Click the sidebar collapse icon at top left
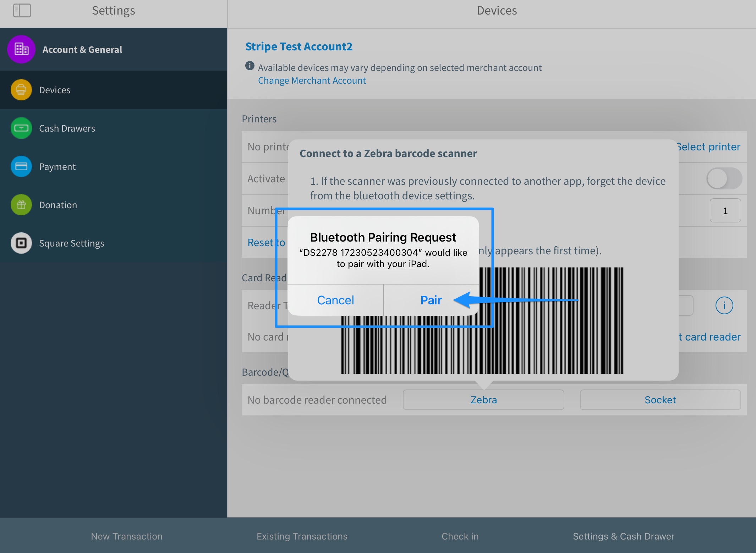The image size is (756, 553). 22,11
